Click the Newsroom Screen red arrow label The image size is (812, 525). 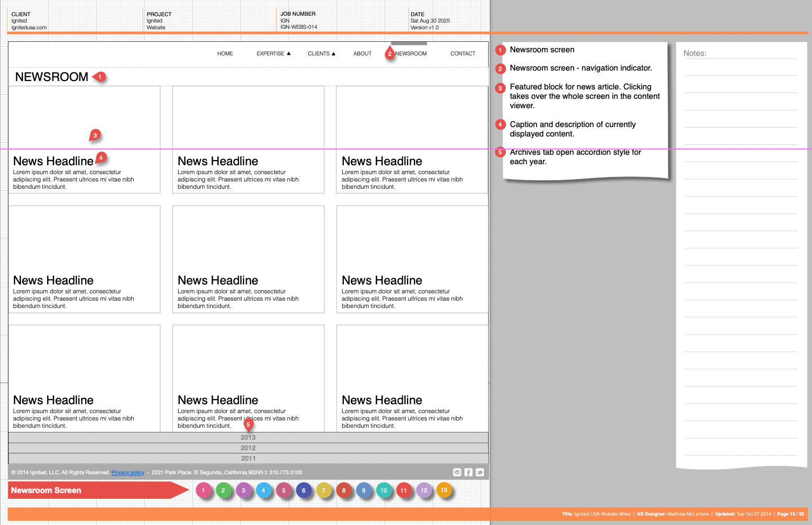pos(98,490)
